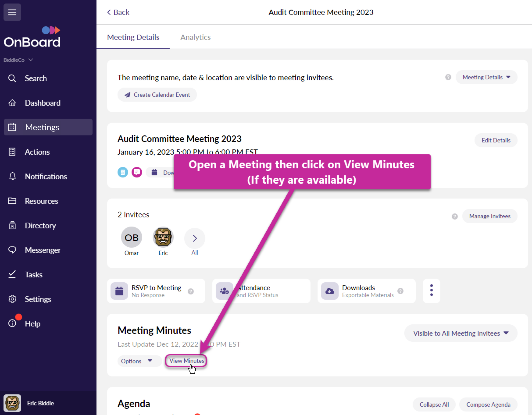Image resolution: width=532 pixels, height=415 pixels.
Task: Open the Options dropdown under Meeting Minutes
Action: pos(137,361)
